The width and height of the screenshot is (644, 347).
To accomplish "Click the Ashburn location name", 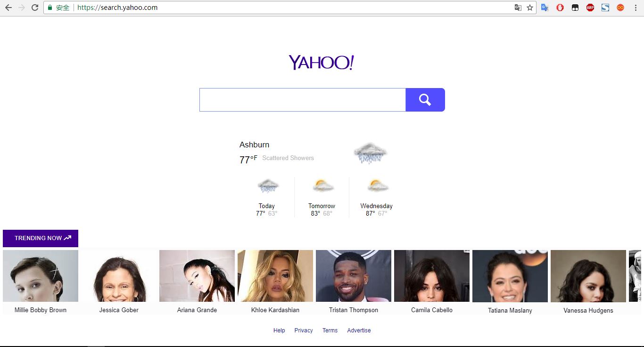I will pos(255,145).
